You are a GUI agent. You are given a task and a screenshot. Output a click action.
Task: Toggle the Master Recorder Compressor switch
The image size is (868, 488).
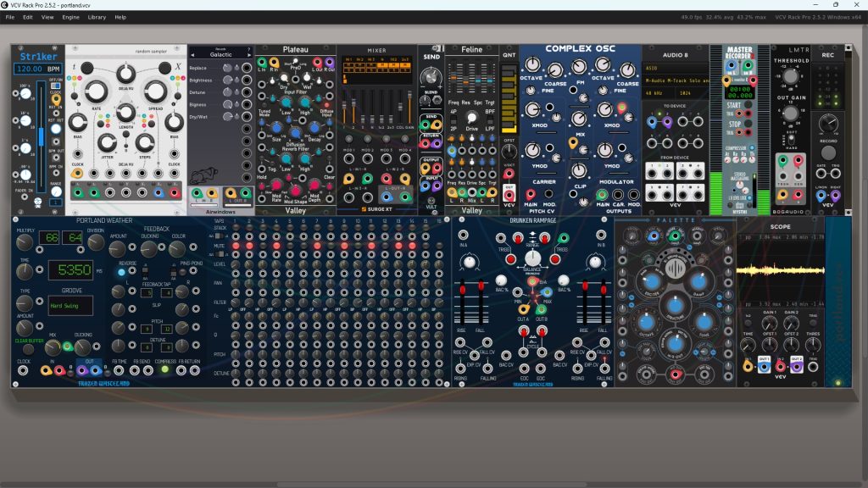[x=752, y=148]
